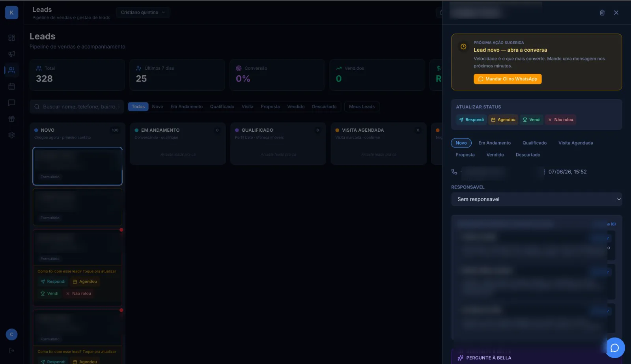This screenshot has height=364, width=631.
Task: Open the gift icon in sidebar
Action: (11, 119)
